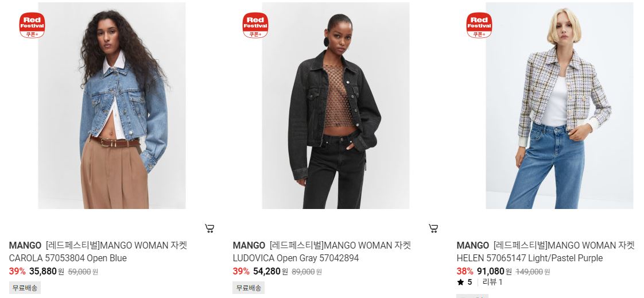Click MANGO brand name on first product

pos(25,246)
